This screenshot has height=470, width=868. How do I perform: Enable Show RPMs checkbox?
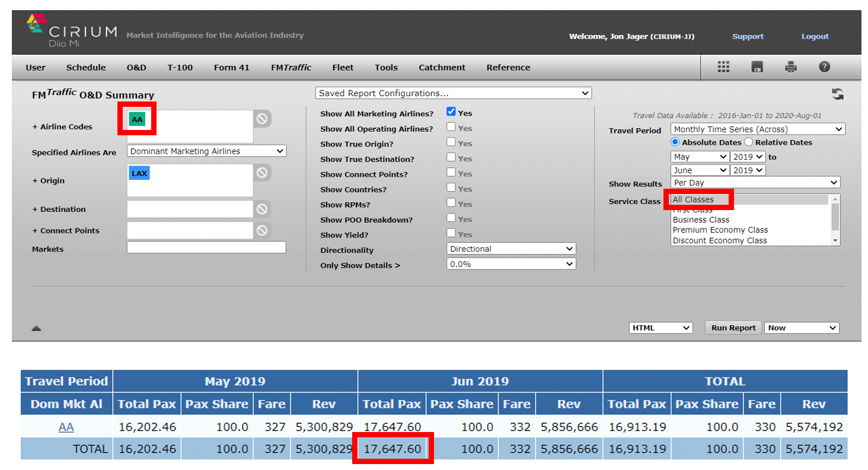tap(451, 203)
